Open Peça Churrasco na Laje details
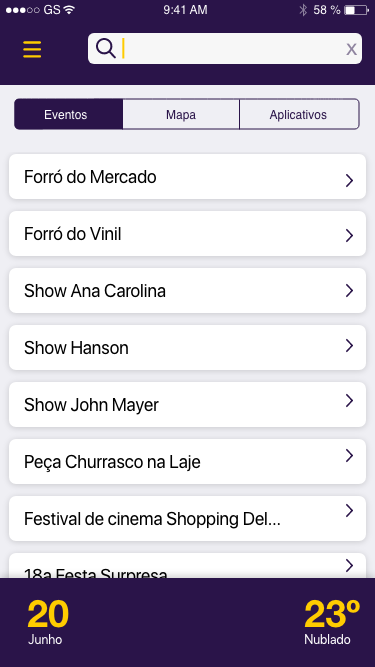This screenshot has height=667, width=375. coord(188,462)
